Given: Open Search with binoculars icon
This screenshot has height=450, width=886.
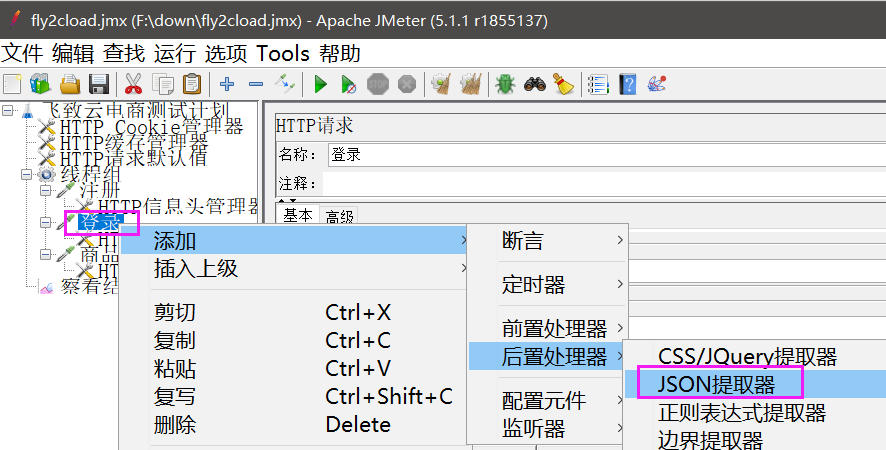Looking at the screenshot, I should 535,84.
